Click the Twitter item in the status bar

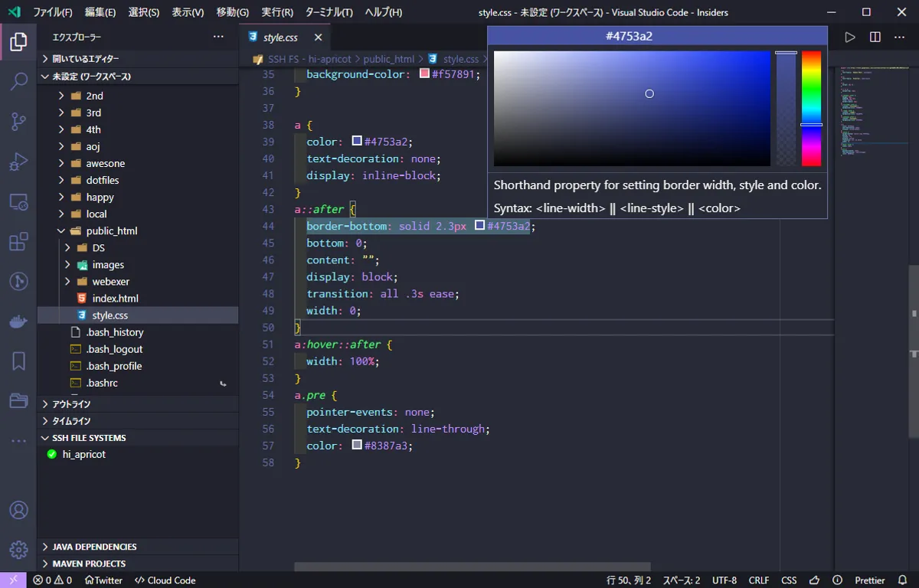pos(103,580)
